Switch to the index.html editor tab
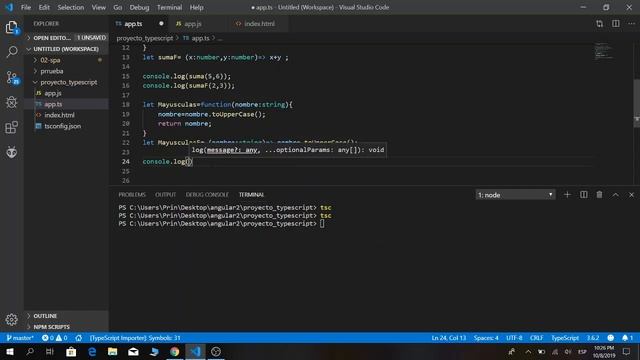Image resolution: width=640 pixels, height=360 pixels. click(260, 24)
